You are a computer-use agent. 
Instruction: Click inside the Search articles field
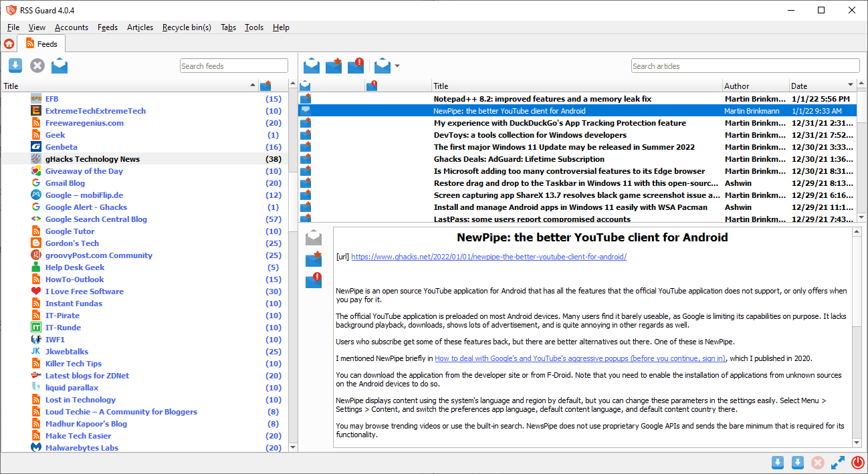[744, 65]
